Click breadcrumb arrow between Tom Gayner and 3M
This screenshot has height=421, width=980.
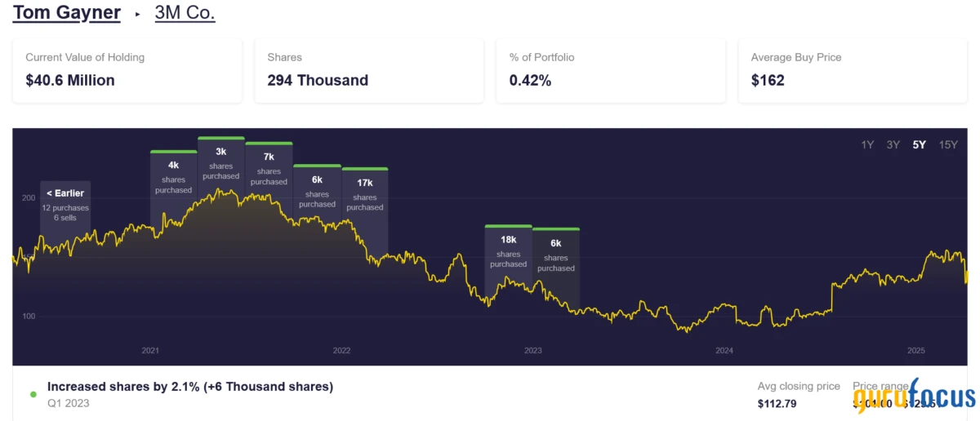click(138, 14)
